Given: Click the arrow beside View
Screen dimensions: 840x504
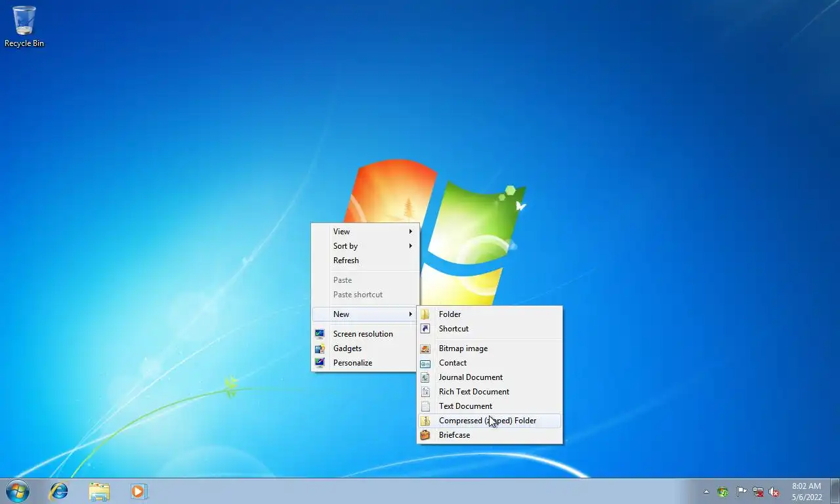Looking at the screenshot, I should coord(411,232).
